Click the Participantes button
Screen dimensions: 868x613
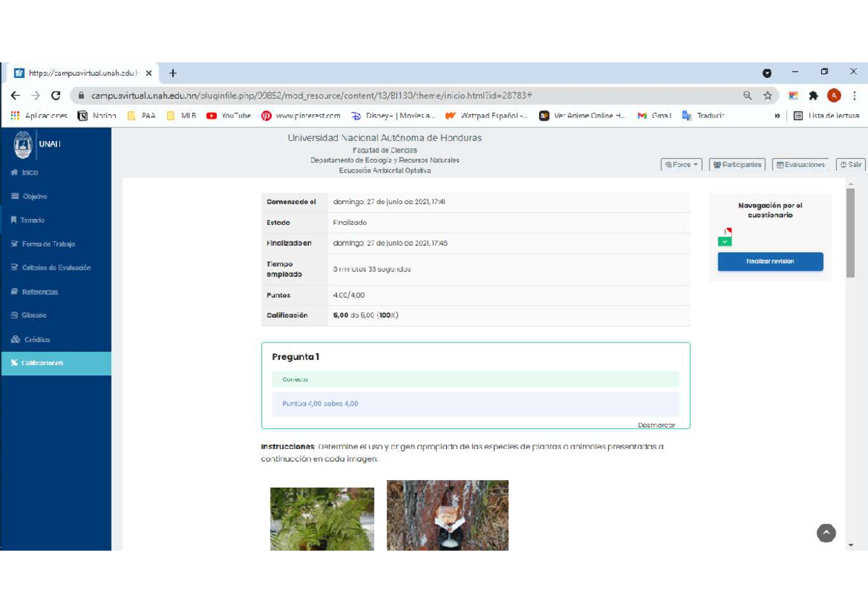(x=737, y=165)
